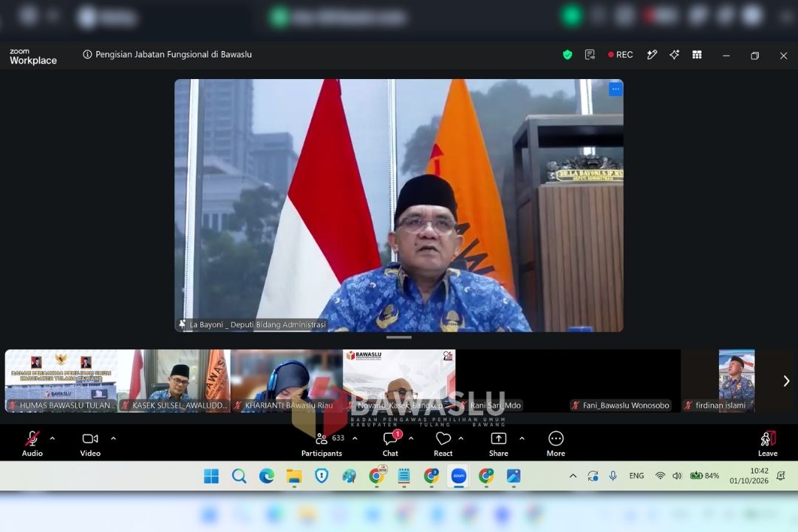Click the green encryption shield icon
The width and height of the screenshot is (798, 532).
tap(567, 55)
